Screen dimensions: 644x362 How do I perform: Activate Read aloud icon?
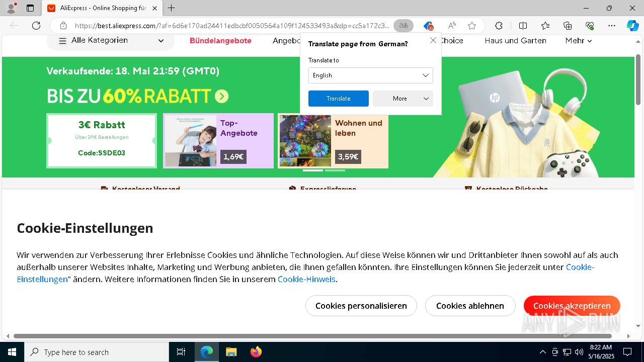[x=452, y=26]
